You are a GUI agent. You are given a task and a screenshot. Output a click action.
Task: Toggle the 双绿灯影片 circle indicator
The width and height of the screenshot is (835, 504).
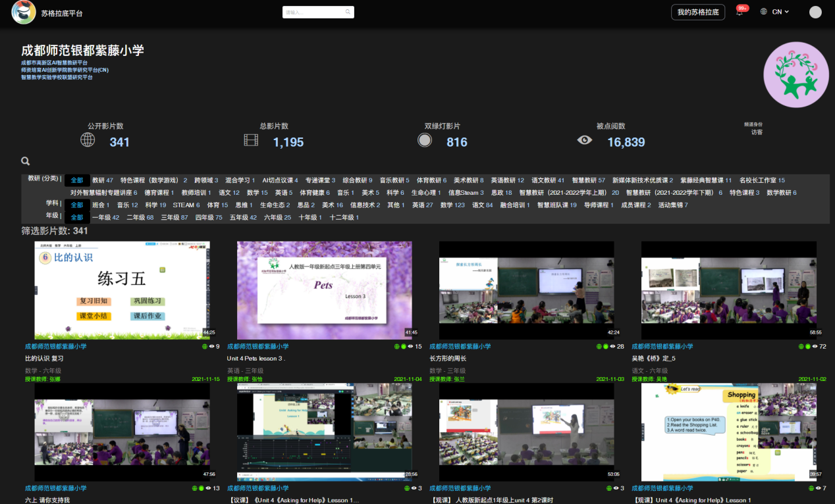tap(425, 140)
